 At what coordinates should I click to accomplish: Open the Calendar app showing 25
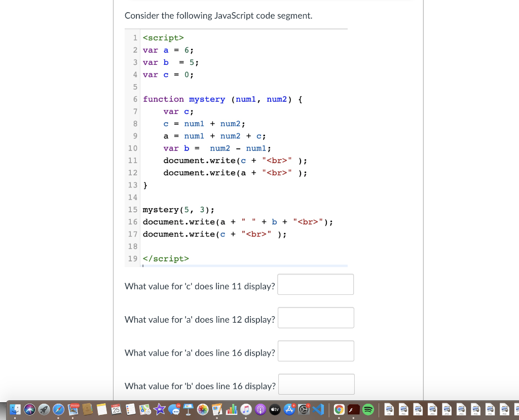pyautogui.click(x=116, y=409)
